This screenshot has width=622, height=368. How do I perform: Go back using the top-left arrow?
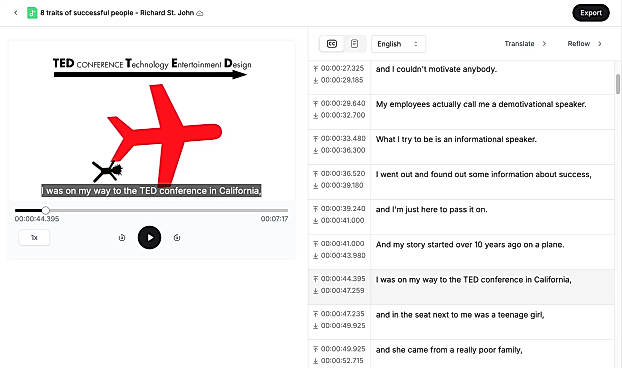[16, 13]
